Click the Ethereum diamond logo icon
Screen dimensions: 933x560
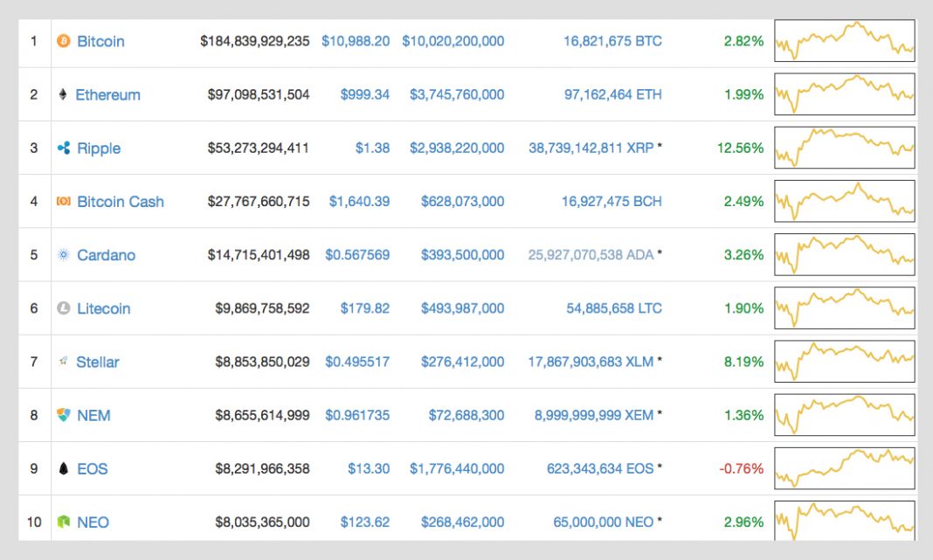coord(62,94)
